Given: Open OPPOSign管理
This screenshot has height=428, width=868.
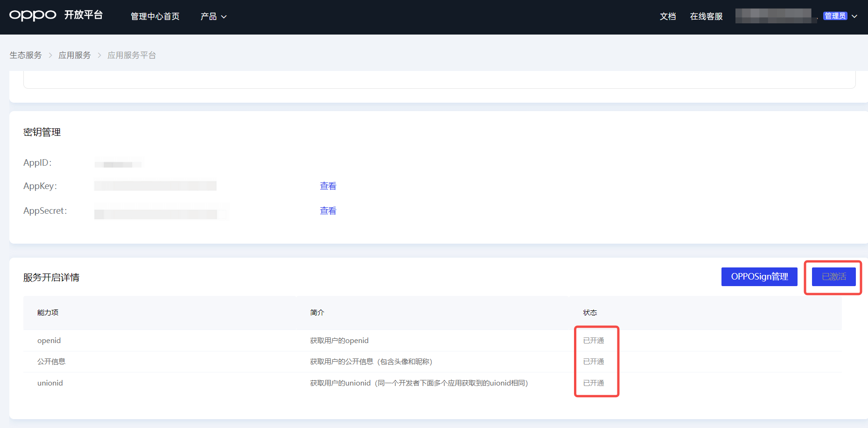Looking at the screenshot, I should [x=759, y=277].
